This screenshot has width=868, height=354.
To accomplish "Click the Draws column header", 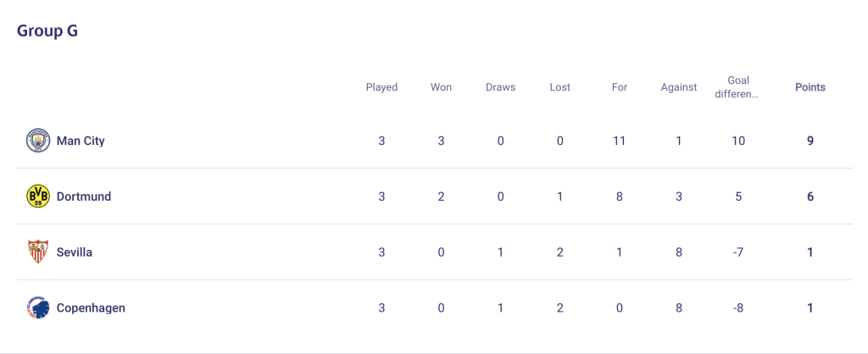I will click(500, 87).
